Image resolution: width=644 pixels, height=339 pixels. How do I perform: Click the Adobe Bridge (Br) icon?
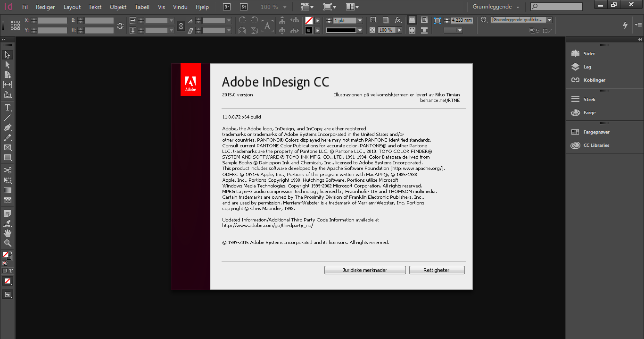coord(227,7)
